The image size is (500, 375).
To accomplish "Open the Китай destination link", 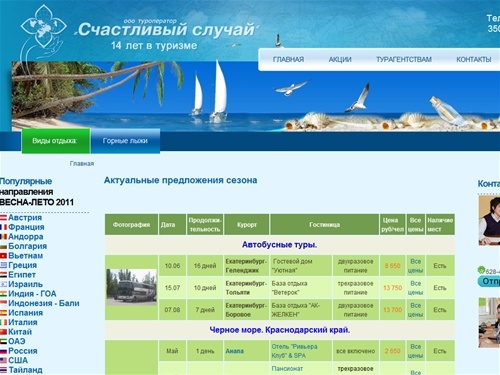I will pos(20,332).
